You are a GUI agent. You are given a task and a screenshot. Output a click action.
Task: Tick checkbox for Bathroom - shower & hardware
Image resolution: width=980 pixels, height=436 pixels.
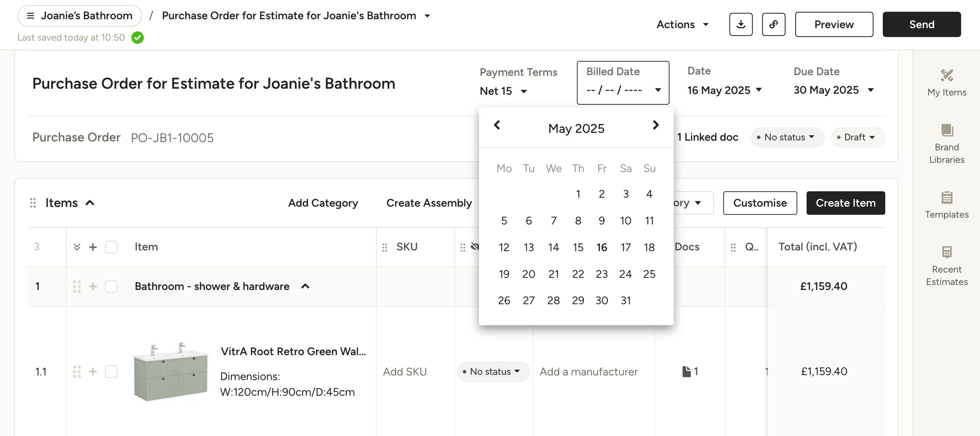tap(111, 286)
